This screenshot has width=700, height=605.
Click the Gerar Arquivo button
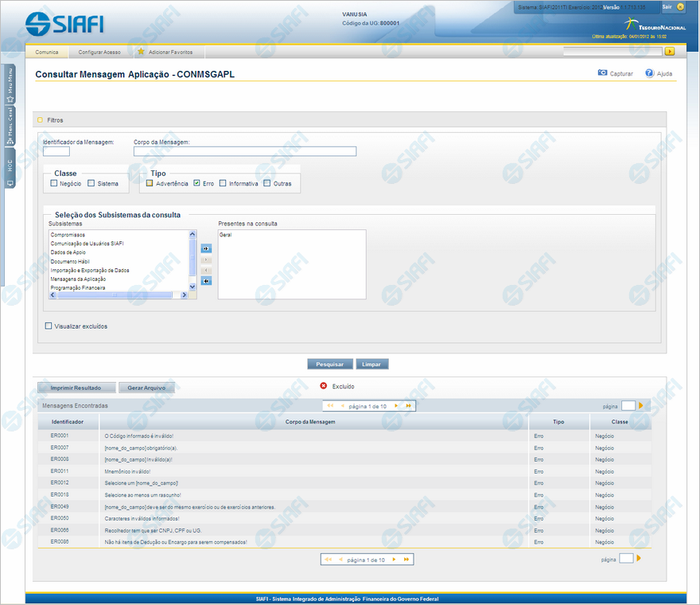[146, 388]
